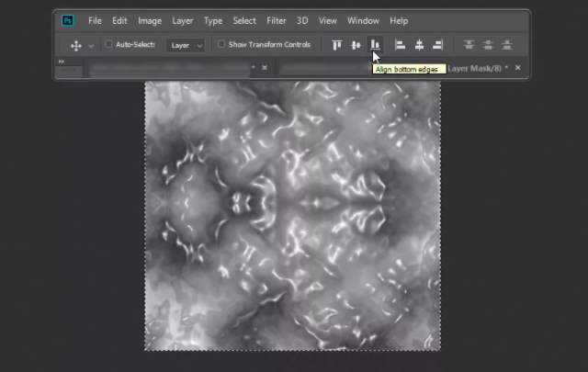Open the Auto-Select Layer dropdown
This screenshot has height=372, width=588.
click(x=186, y=45)
